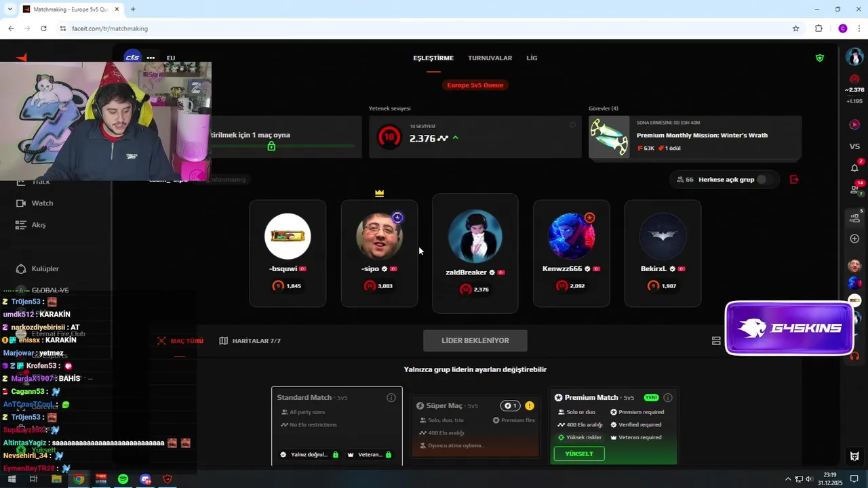
Task: Open Standard Match info icon
Action: pos(391,398)
